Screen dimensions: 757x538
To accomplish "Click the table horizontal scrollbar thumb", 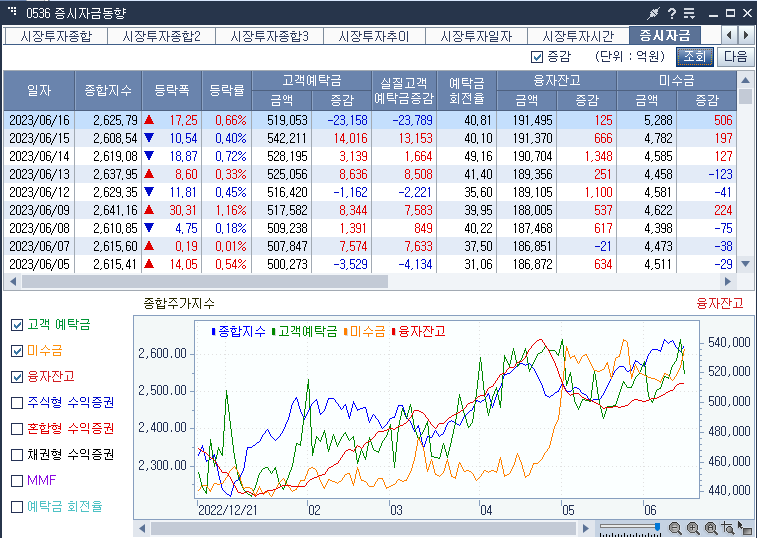I will [x=205, y=281].
